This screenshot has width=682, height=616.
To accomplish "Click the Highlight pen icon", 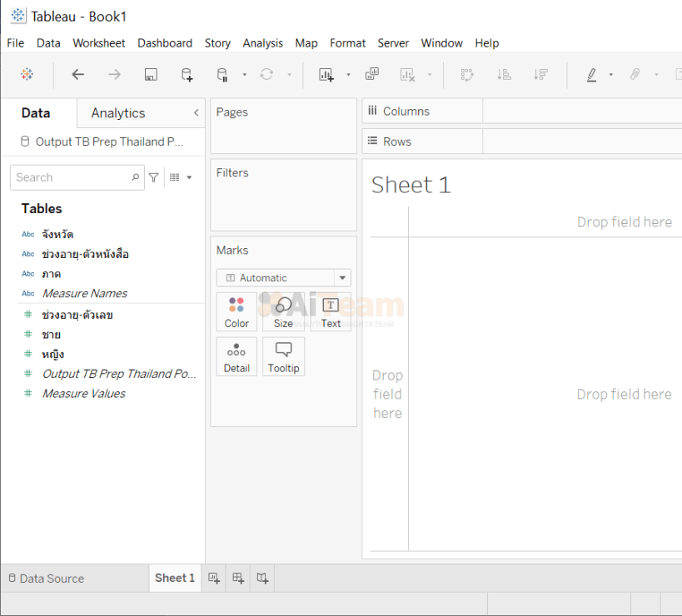I will point(591,74).
